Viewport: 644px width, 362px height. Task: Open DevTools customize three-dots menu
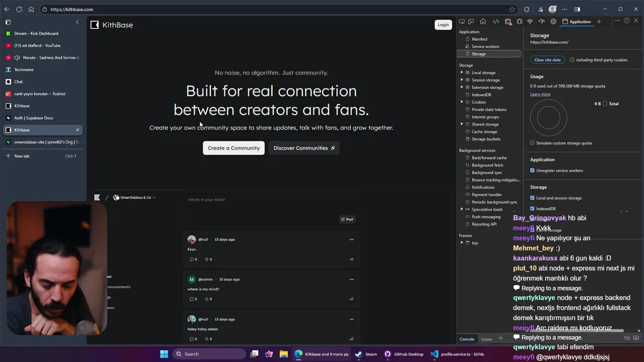(617, 21)
